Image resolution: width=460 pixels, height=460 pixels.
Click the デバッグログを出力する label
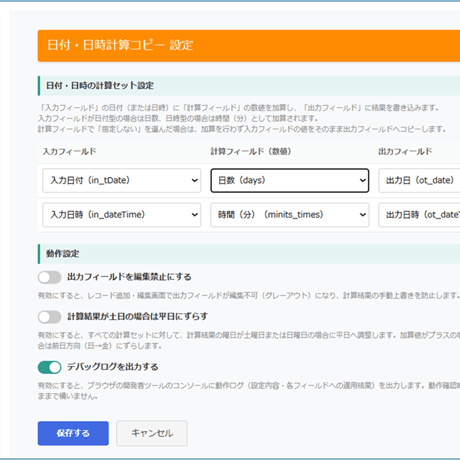tap(113, 367)
